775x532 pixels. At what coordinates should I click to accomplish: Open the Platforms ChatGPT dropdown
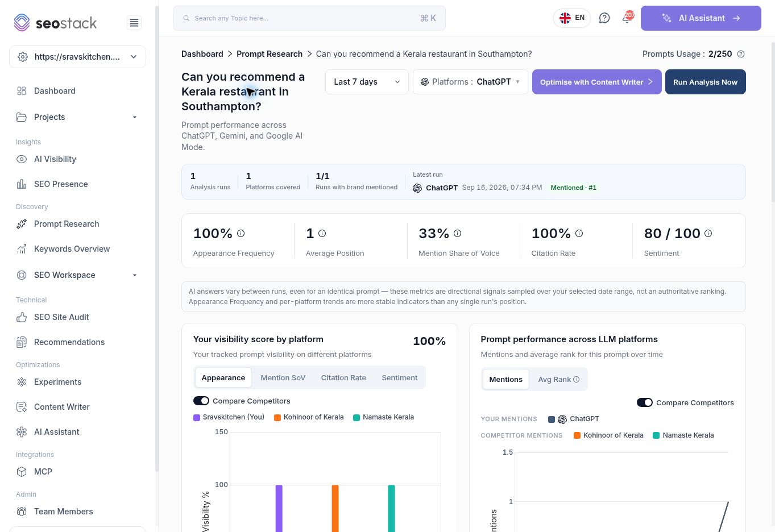tap(470, 82)
